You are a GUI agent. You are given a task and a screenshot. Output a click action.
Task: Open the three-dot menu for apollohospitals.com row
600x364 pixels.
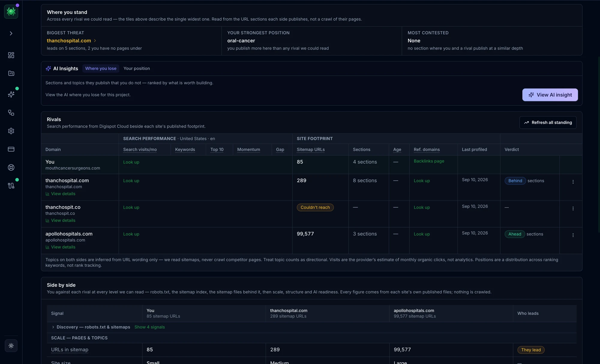point(573,235)
